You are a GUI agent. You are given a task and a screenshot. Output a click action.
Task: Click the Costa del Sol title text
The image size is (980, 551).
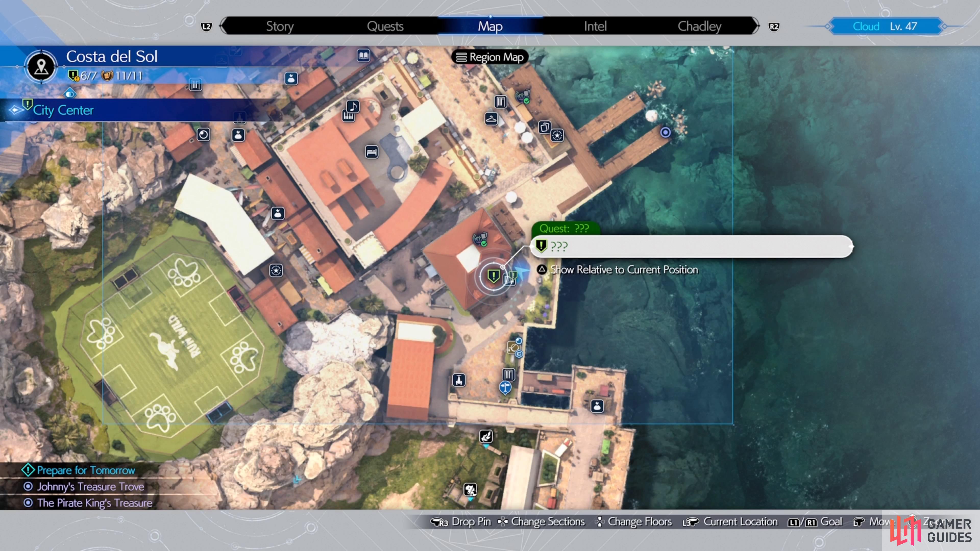tap(112, 57)
